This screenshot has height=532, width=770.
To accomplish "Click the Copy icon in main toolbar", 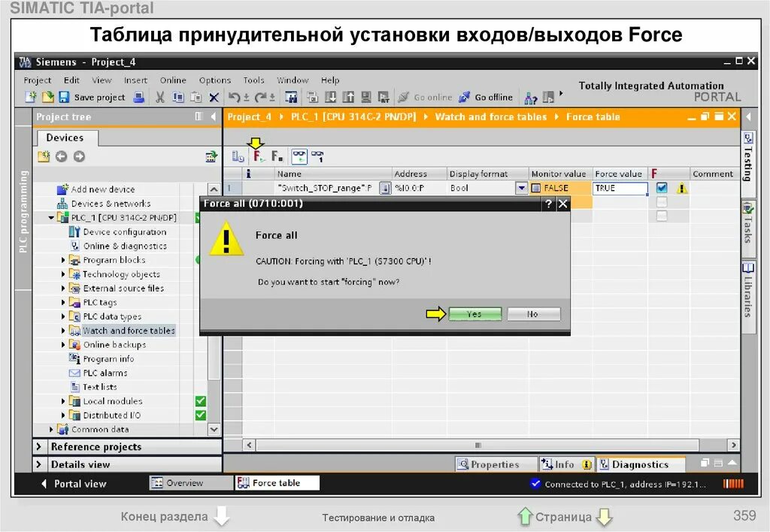I will pos(177,97).
